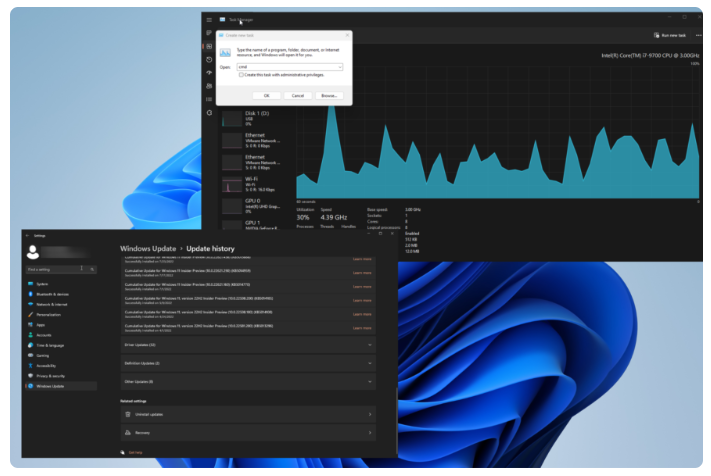Open Users icon in Task Manager sidebar
Screen dimensions: 711x476
point(209,86)
